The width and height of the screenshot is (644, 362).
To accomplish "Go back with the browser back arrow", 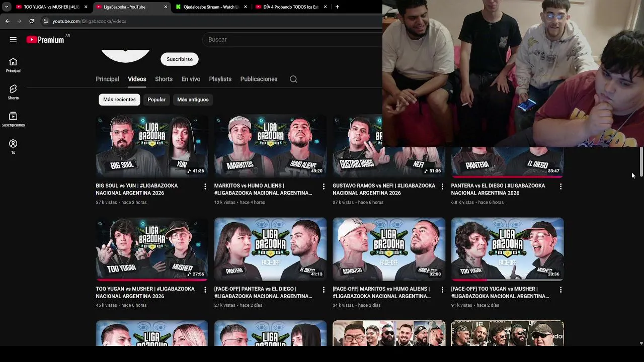I will (7, 21).
